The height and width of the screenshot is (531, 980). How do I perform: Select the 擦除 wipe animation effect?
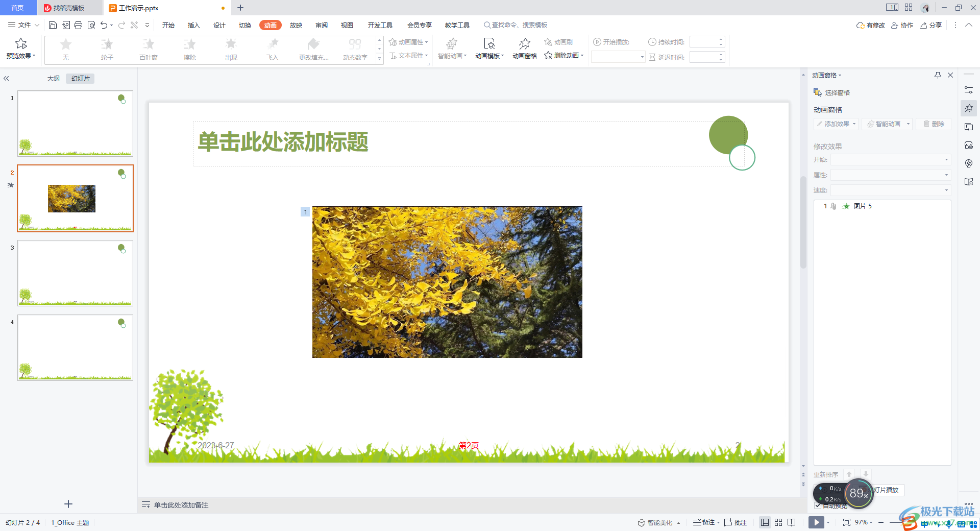[x=190, y=50]
